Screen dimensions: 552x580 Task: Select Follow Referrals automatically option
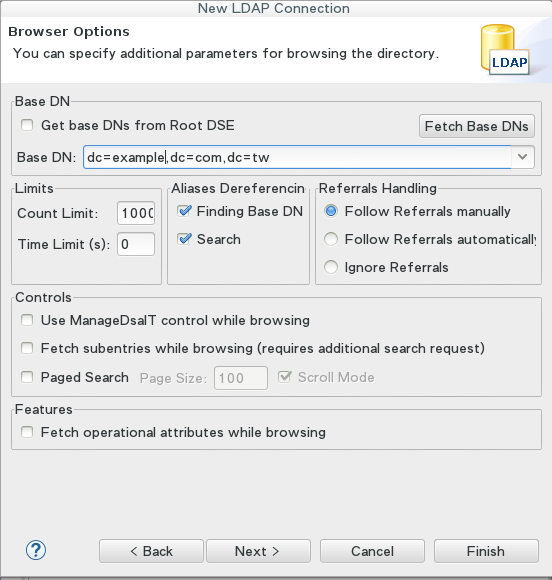point(331,239)
